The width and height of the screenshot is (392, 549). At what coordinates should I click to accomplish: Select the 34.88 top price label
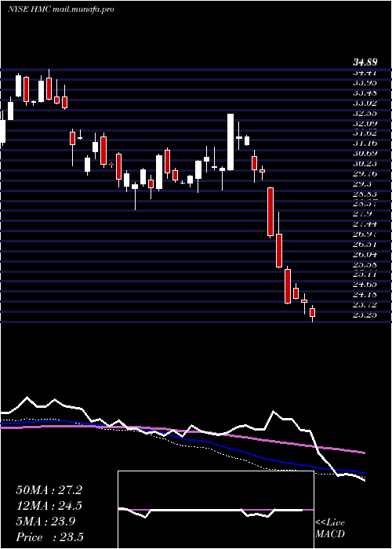coord(365,63)
